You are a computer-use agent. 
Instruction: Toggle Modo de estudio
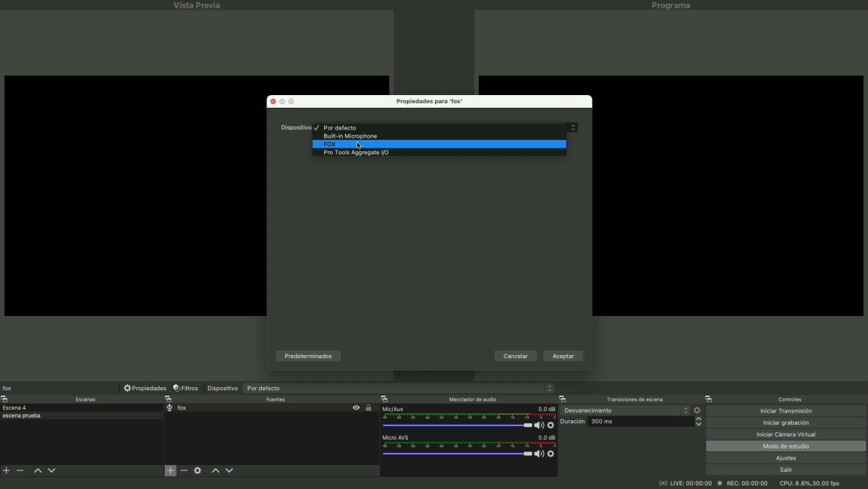[x=786, y=446]
